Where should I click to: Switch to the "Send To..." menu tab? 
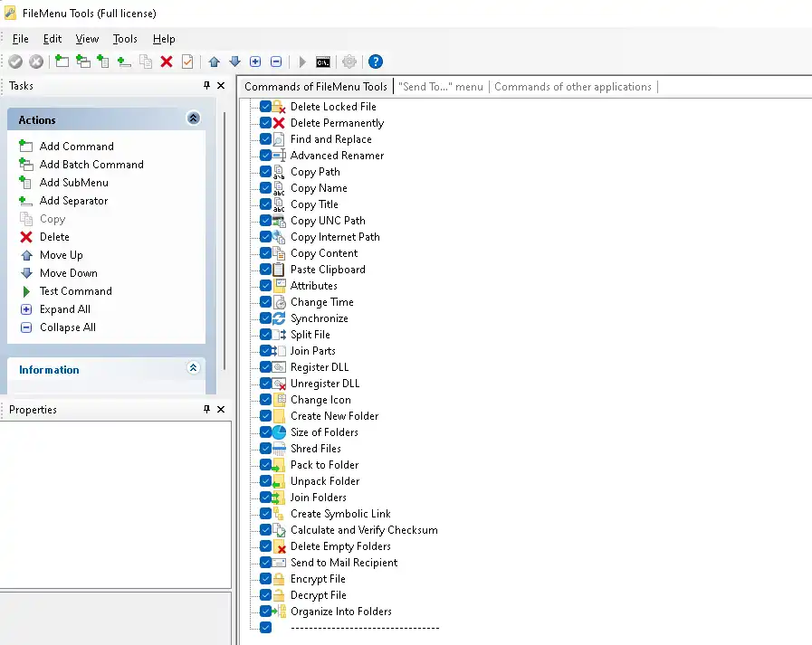coord(440,87)
